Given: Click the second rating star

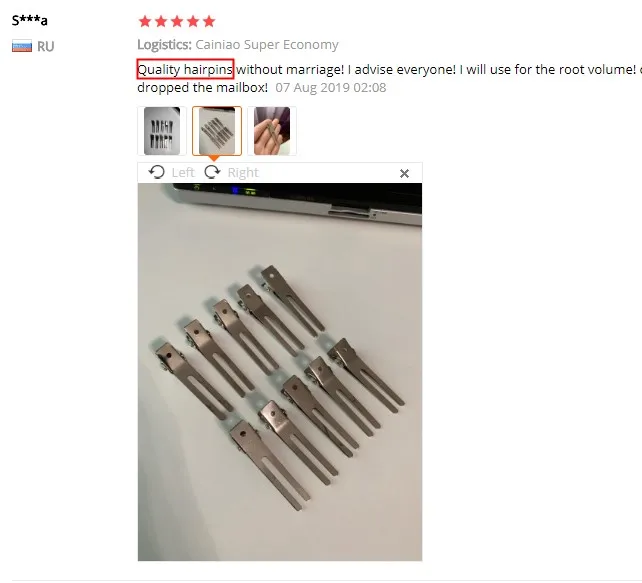Looking at the screenshot, I should 161,21.
